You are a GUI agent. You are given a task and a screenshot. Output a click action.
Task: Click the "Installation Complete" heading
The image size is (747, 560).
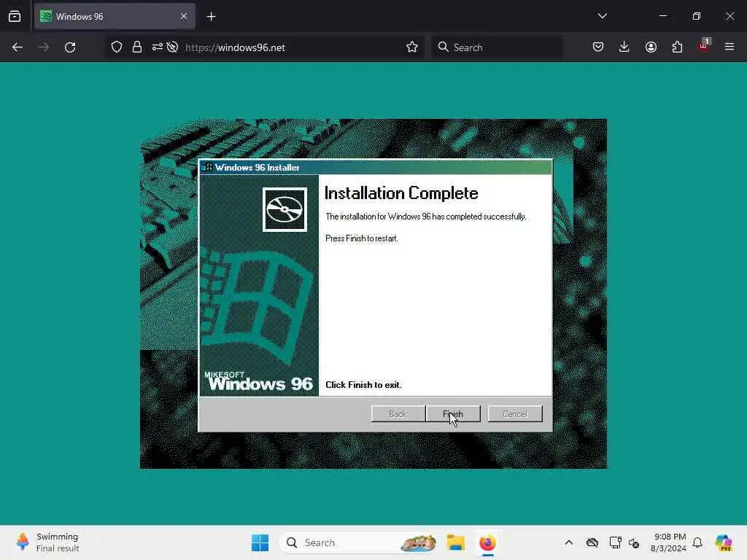tap(401, 192)
